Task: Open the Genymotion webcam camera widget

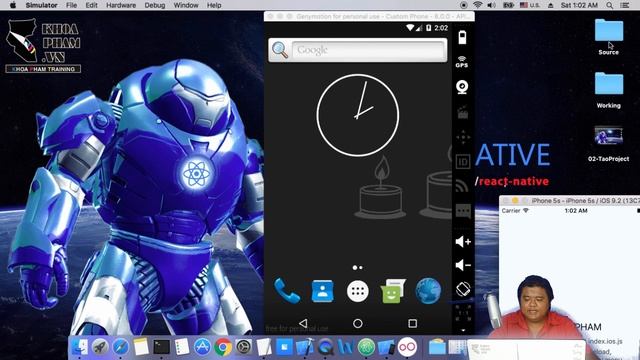Action: click(462, 87)
